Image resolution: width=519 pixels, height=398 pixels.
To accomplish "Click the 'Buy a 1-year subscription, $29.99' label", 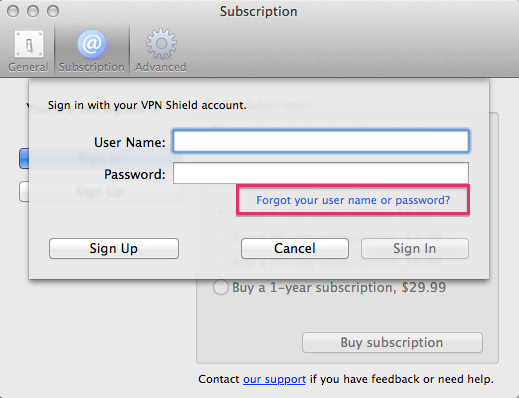I will [339, 287].
